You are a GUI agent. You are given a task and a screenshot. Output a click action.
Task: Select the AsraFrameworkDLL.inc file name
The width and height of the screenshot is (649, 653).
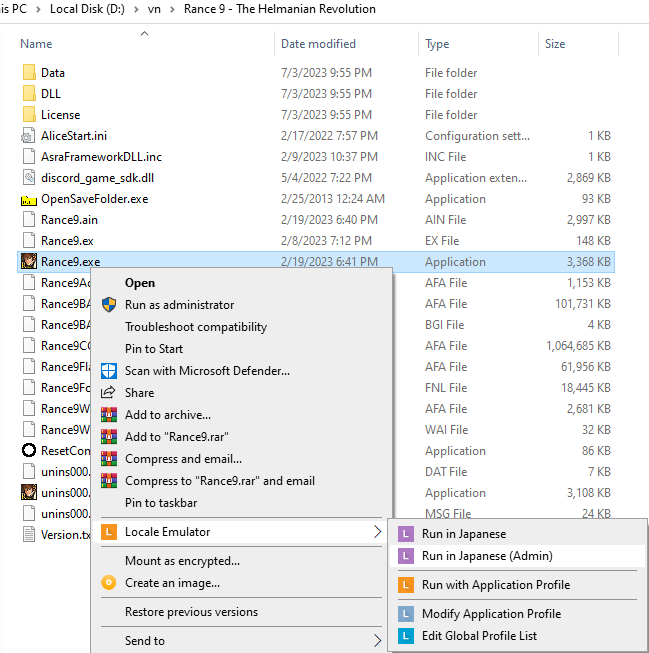click(x=101, y=157)
